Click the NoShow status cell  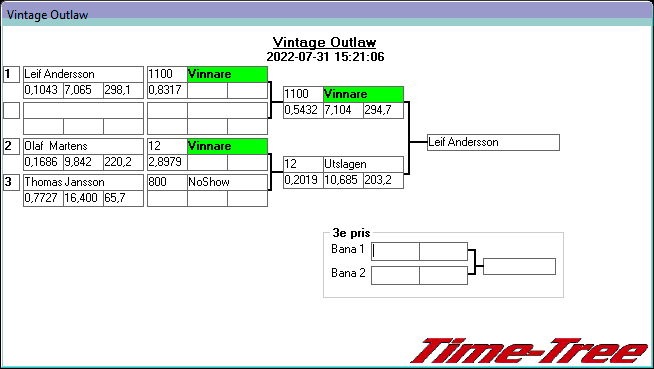(x=227, y=182)
